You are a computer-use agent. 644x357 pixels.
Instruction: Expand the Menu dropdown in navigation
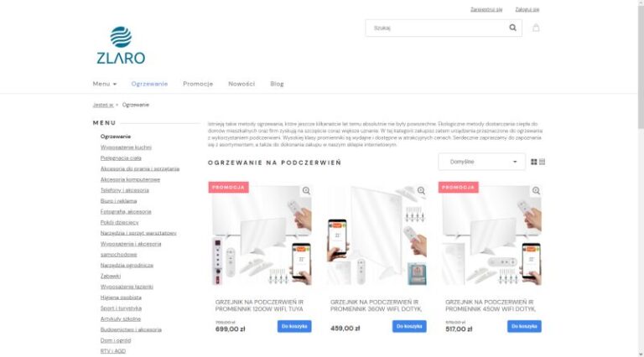pyautogui.click(x=104, y=84)
